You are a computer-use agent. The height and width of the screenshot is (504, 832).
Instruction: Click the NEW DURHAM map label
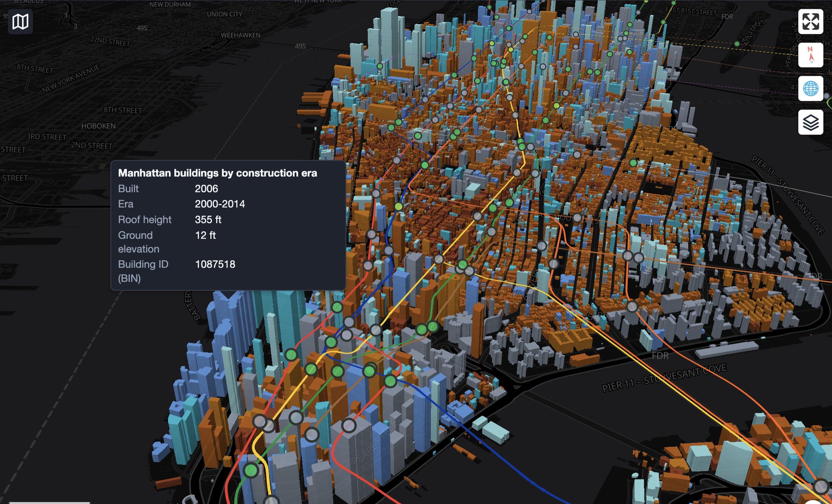pyautogui.click(x=170, y=4)
